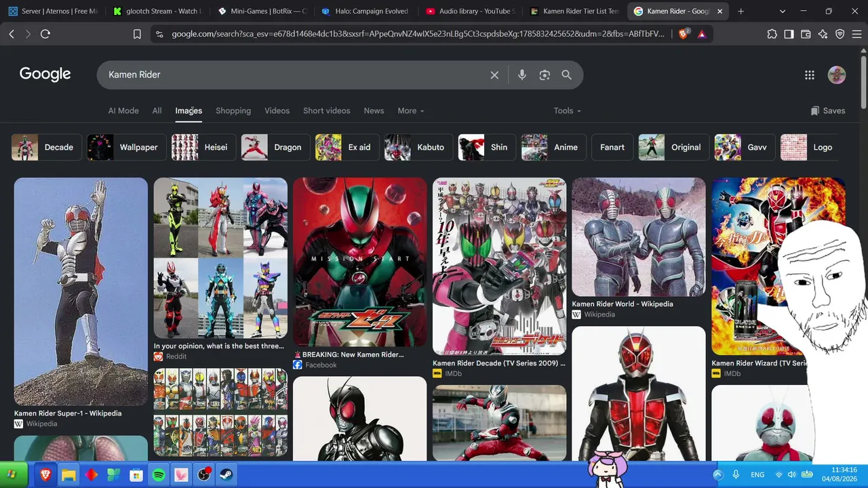View site information in address bar
Viewport: 868px width, 488px height.
coord(159,34)
